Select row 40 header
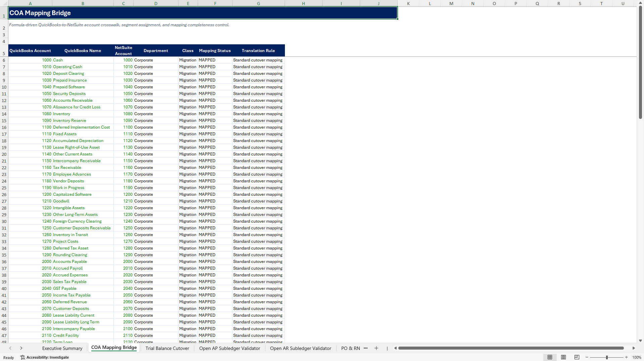This screenshot has width=644, height=361. coord(4,288)
